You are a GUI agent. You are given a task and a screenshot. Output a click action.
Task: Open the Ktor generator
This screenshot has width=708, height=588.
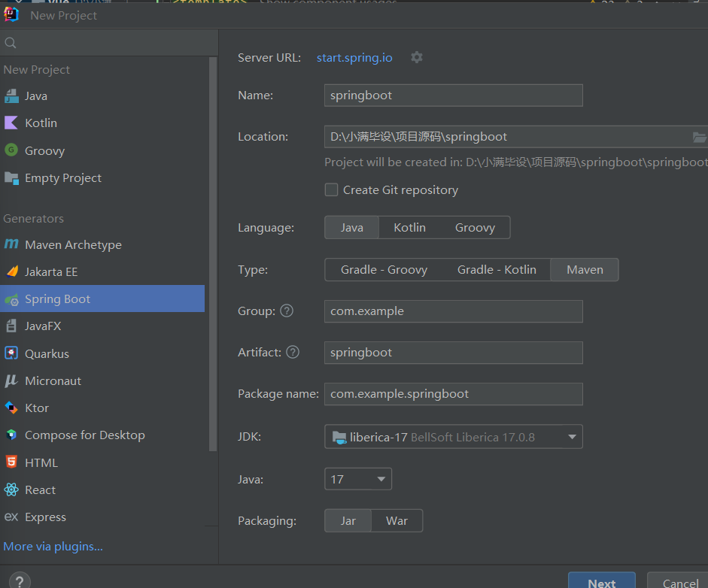36,408
